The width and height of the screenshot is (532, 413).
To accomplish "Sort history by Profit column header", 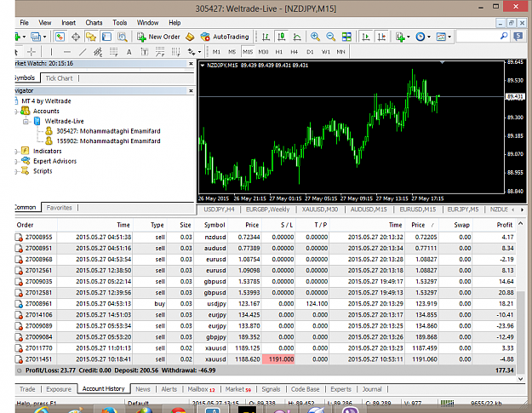I will (x=504, y=225).
